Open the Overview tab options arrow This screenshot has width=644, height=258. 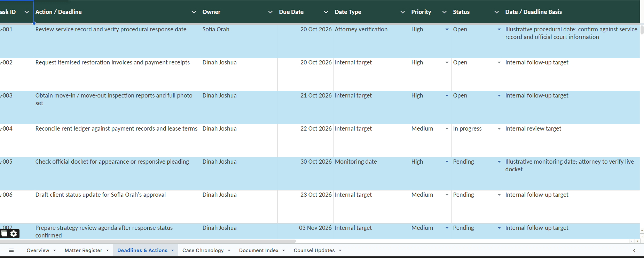pos(55,250)
